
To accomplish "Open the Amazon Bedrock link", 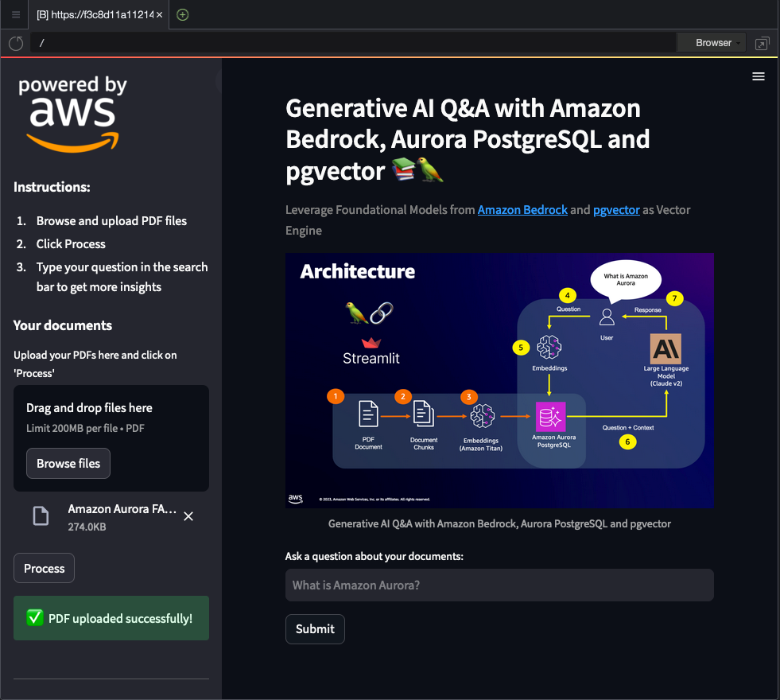I will [522, 210].
